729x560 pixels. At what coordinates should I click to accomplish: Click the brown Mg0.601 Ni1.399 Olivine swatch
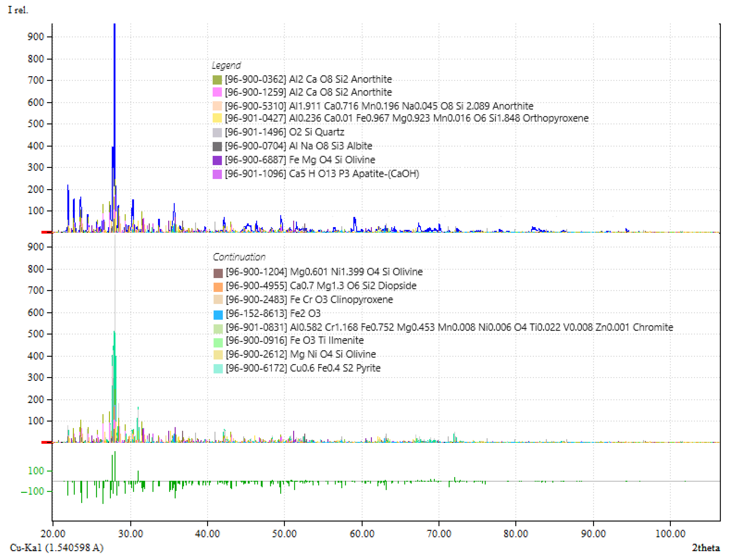[x=218, y=273]
